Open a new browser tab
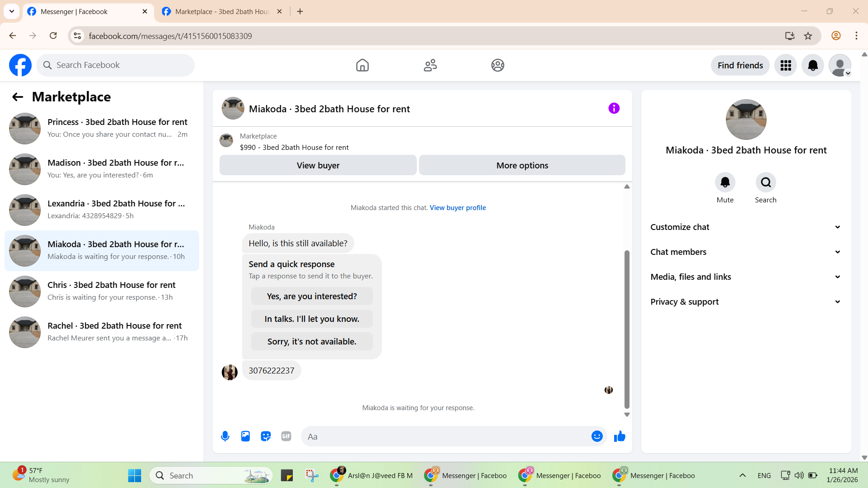Viewport: 868px width, 488px height. [x=300, y=12]
